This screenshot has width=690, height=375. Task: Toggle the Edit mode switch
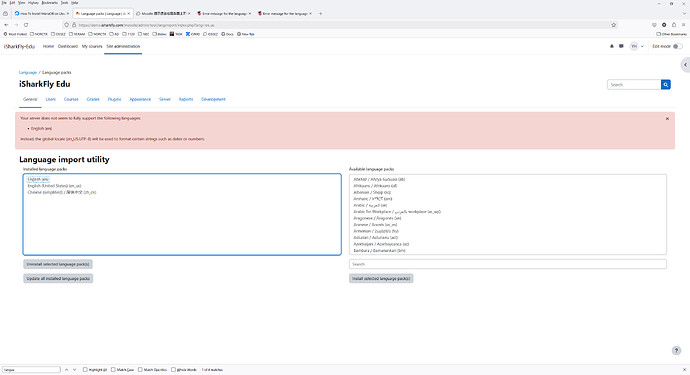point(678,46)
